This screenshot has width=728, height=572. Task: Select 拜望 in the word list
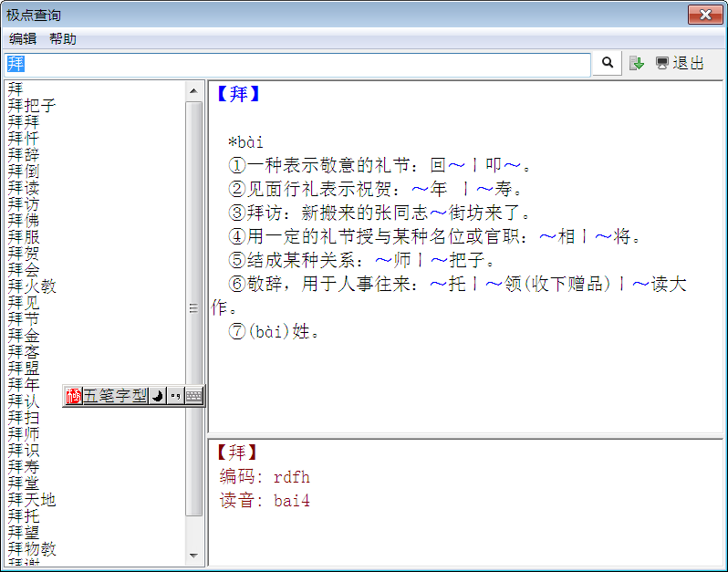click(x=24, y=533)
